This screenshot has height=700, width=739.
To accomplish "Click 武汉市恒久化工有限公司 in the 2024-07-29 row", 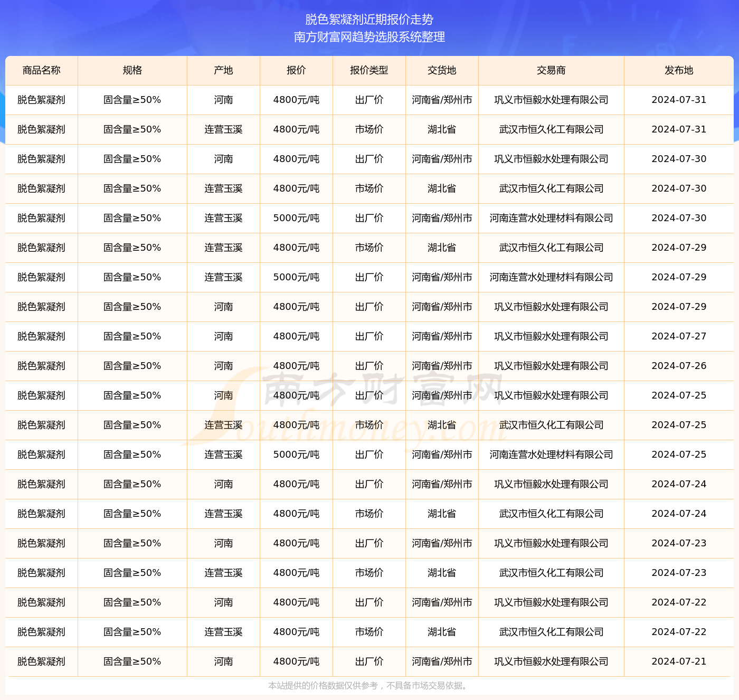I will 551,248.
